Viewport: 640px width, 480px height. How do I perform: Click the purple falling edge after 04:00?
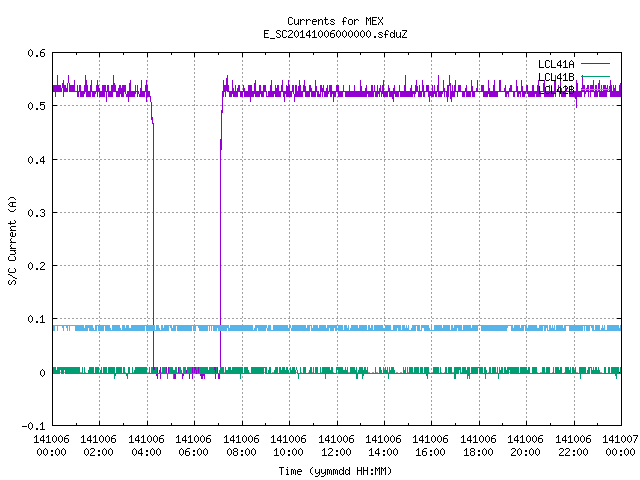(153, 245)
